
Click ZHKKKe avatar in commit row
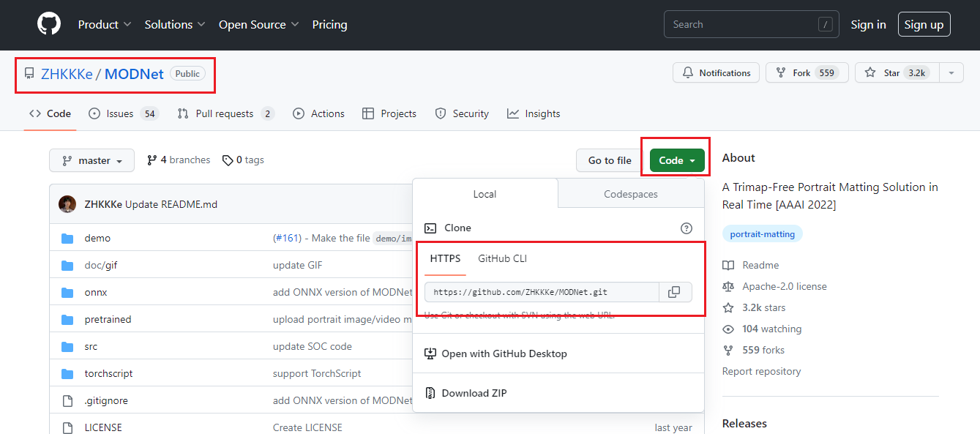point(67,204)
